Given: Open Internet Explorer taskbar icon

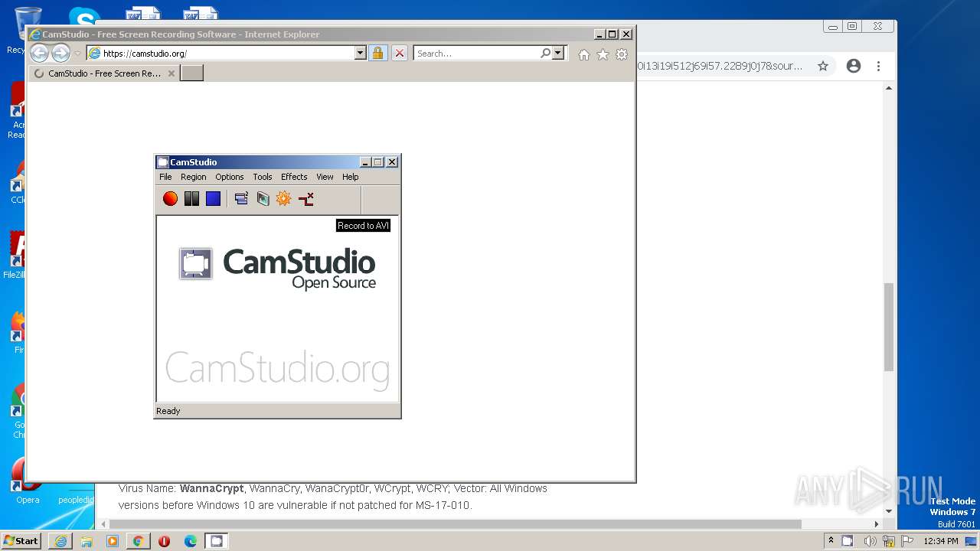Looking at the screenshot, I should point(60,541).
